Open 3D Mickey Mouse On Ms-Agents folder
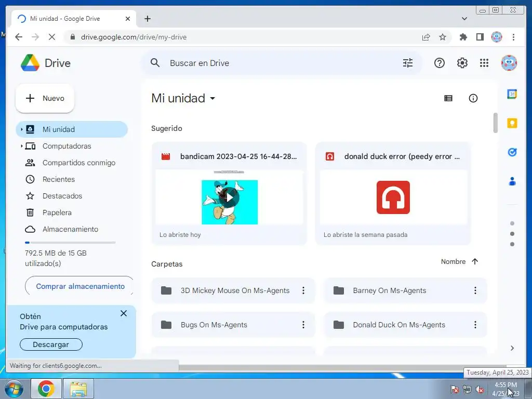The width and height of the screenshot is (532, 399). (233, 290)
